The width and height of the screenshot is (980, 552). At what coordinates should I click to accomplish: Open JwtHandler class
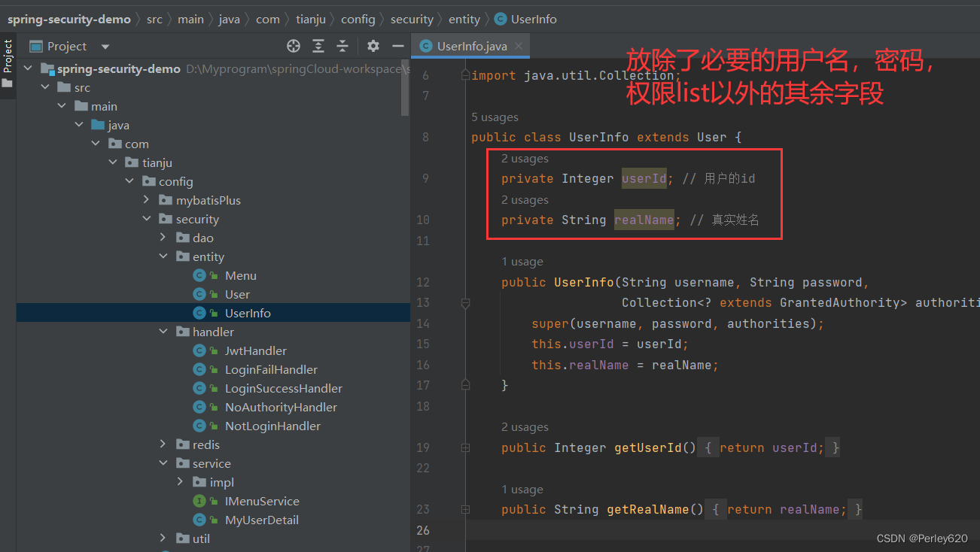click(255, 350)
